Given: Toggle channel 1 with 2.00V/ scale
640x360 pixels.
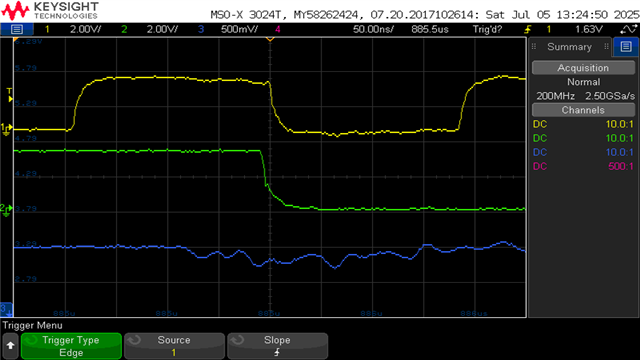Looking at the screenshot, I should pyautogui.click(x=73, y=29).
